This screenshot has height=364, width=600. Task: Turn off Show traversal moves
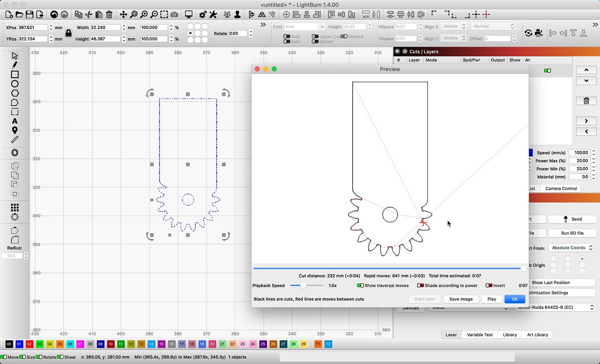[360, 285]
